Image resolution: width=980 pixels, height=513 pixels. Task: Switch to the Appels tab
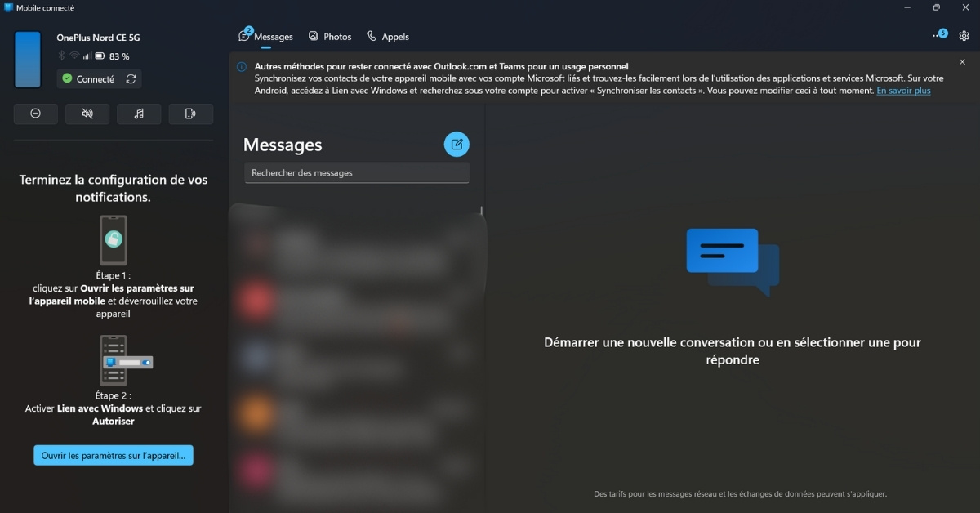(x=388, y=37)
